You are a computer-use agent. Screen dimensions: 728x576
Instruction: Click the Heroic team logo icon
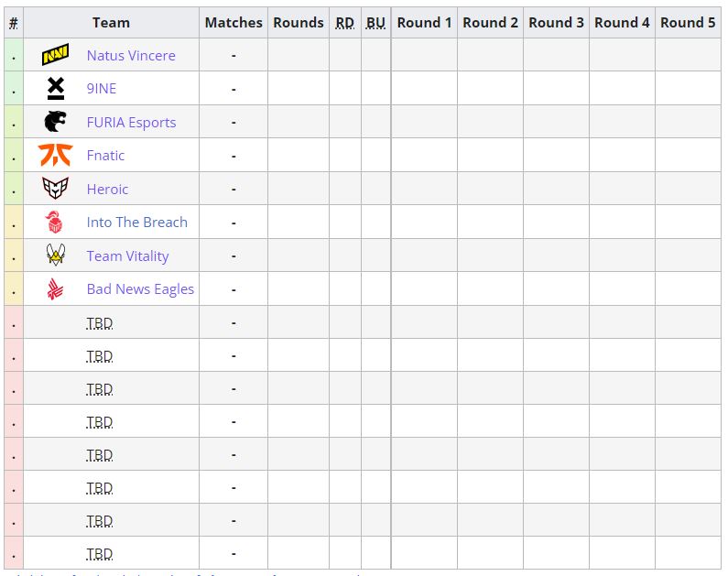55,189
